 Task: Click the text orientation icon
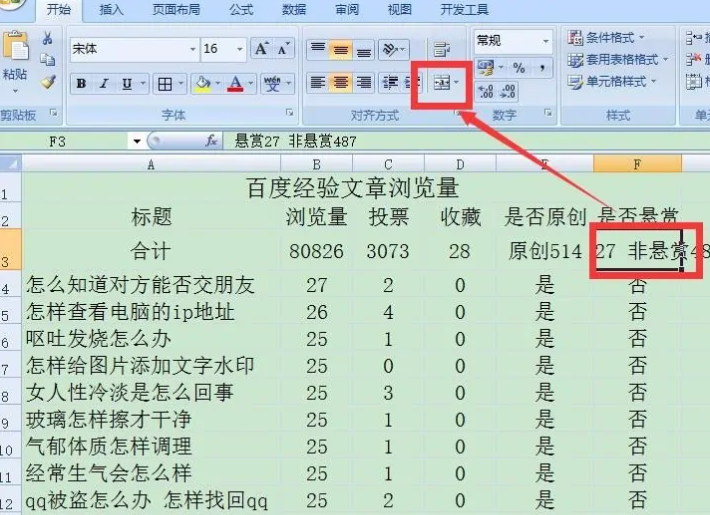(390, 48)
